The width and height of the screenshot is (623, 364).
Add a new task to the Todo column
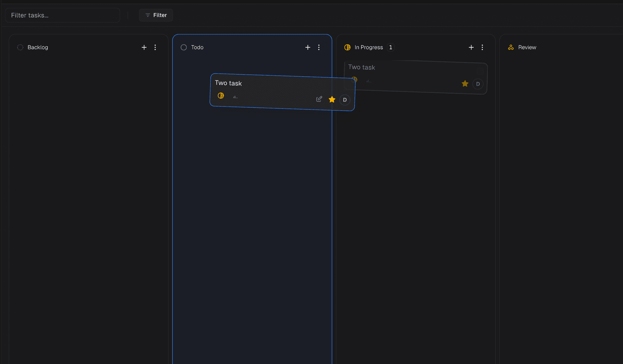click(308, 47)
